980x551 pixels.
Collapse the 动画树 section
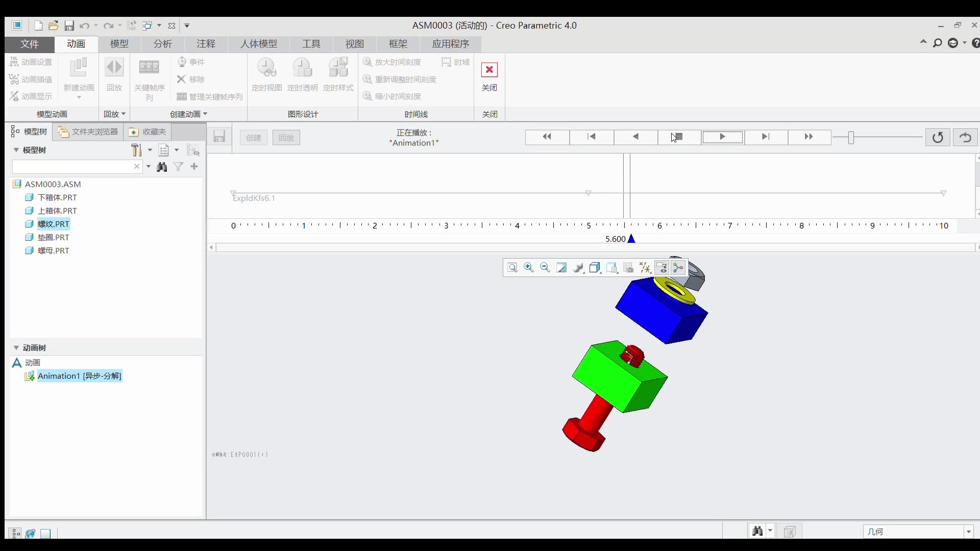pyautogui.click(x=16, y=348)
